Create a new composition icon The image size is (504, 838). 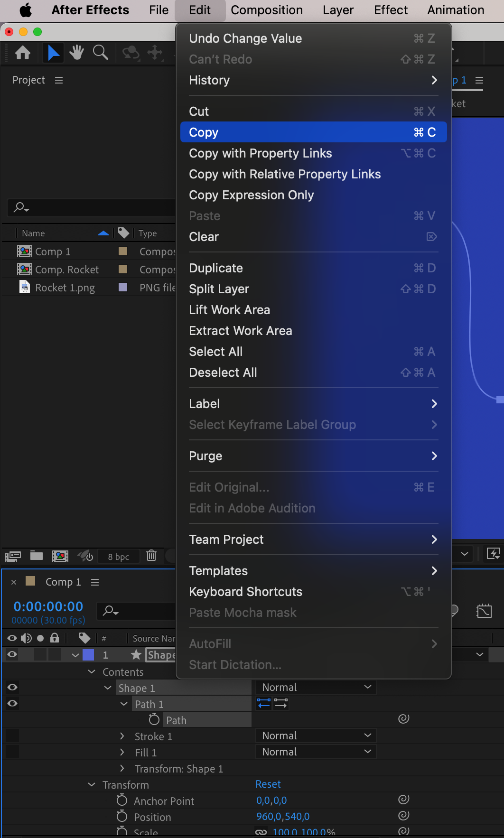coord(60,556)
